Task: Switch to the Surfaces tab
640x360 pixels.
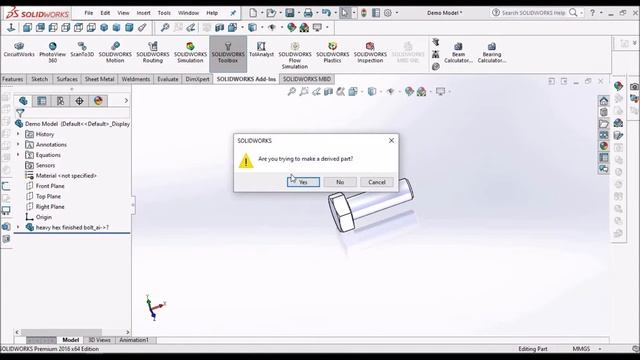Action: (x=67, y=79)
